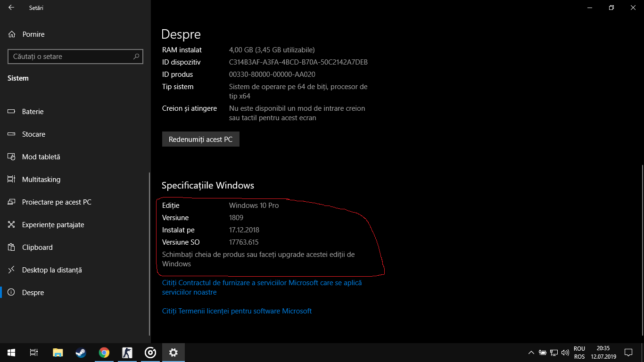Go back with the Setări back arrow

click(11, 8)
